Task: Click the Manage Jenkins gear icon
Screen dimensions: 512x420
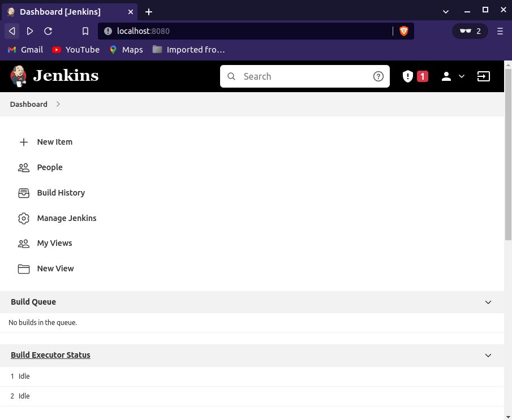Action: [24, 218]
